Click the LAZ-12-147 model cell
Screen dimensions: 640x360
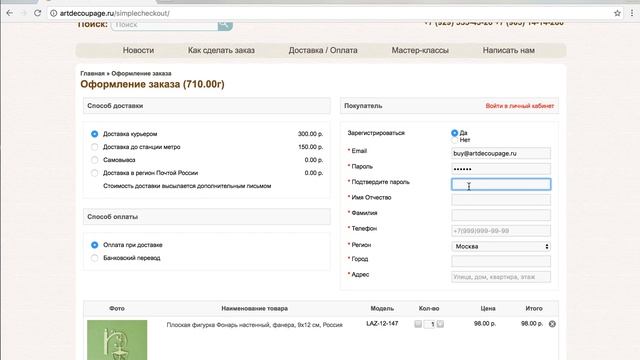[382, 324]
